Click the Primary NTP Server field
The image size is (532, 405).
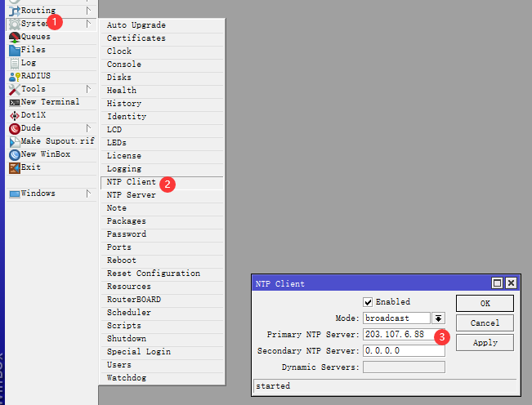pos(404,335)
